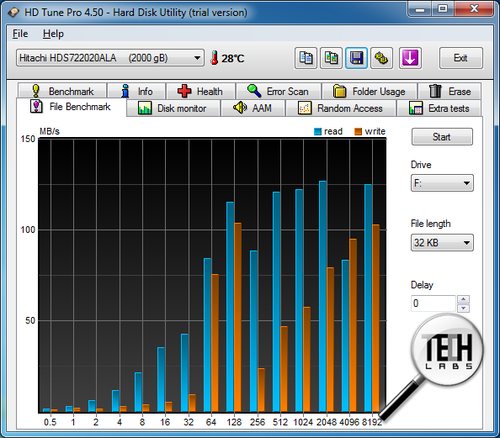The width and height of the screenshot is (500, 438).
Task: Open the AAM tab
Action: point(253,108)
